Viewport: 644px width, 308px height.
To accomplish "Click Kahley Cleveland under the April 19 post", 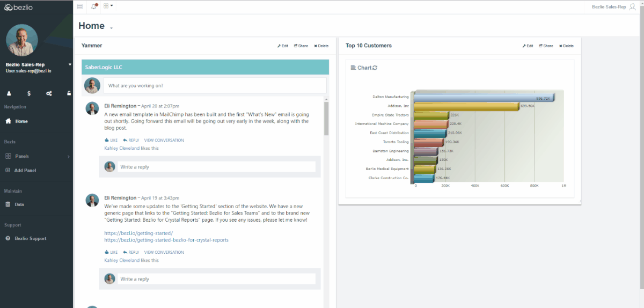I will [122, 260].
